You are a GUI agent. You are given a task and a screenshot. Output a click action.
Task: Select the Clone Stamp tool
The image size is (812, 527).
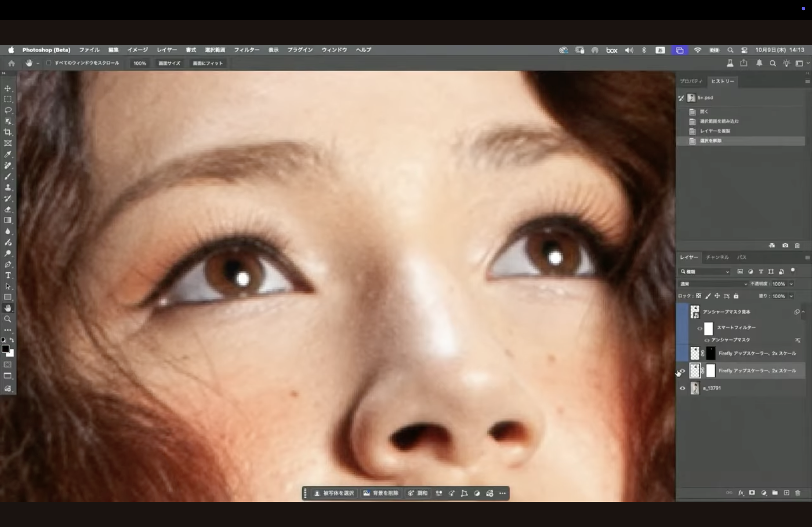8,187
